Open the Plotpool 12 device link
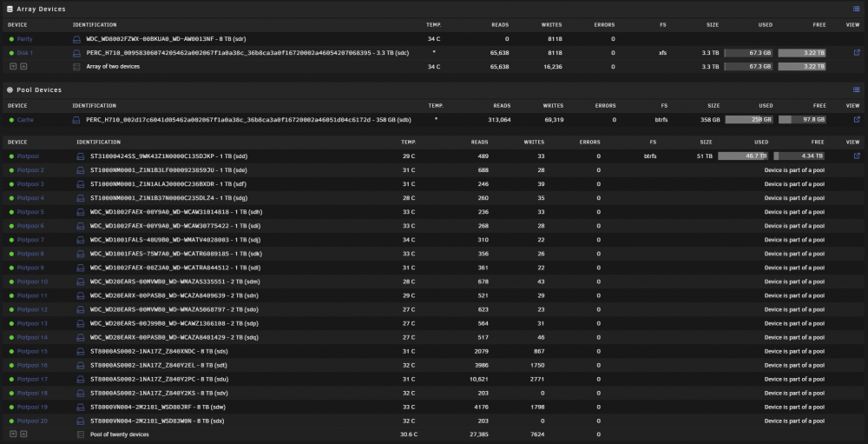Image resolution: width=868 pixels, height=444 pixels. click(32, 309)
